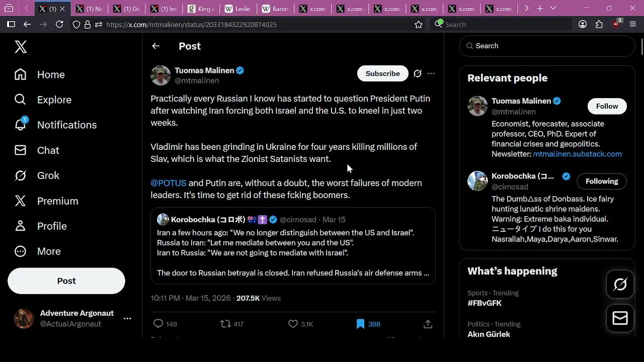Toggle the browser sidebar panel icon
Image resolution: width=644 pixels, height=362 pixels.
(x=11, y=24)
